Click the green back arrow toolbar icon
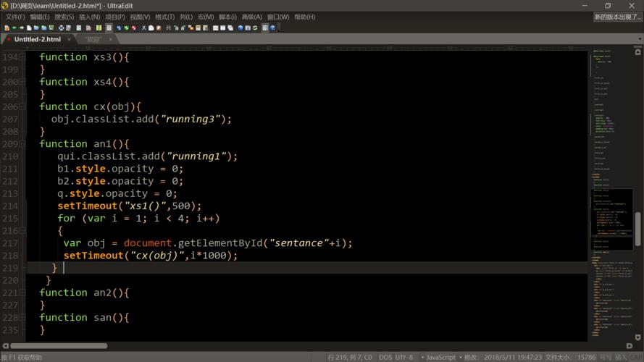The width and height of the screenshot is (644, 362). click(x=14, y=28)
